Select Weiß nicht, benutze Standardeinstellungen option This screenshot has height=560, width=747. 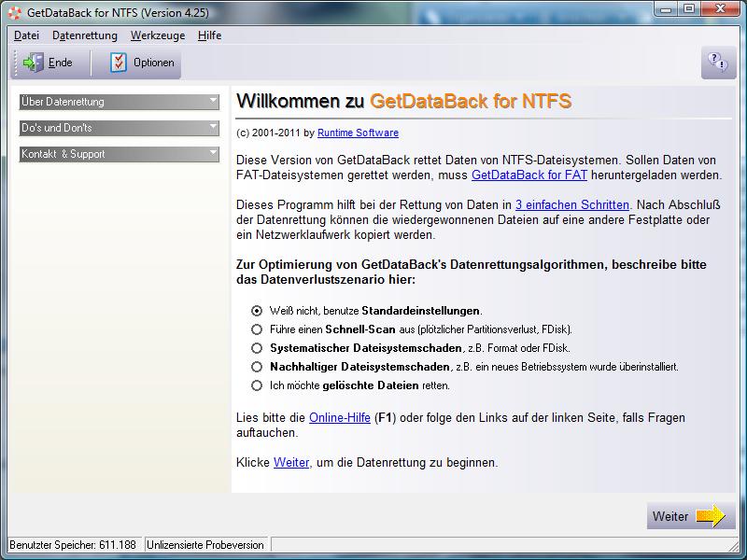click(257, 311)
